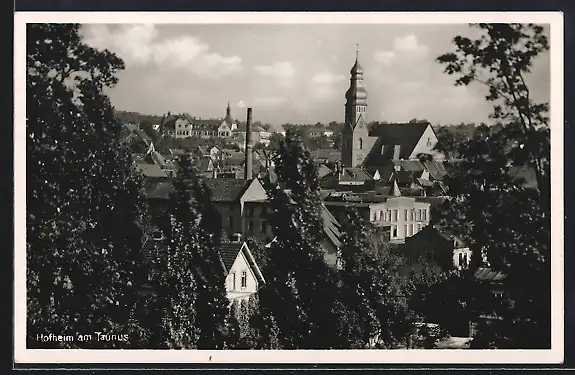Select the small pointed spire on the hilltop building
575x375 pixels.
(x=228, y=111)
